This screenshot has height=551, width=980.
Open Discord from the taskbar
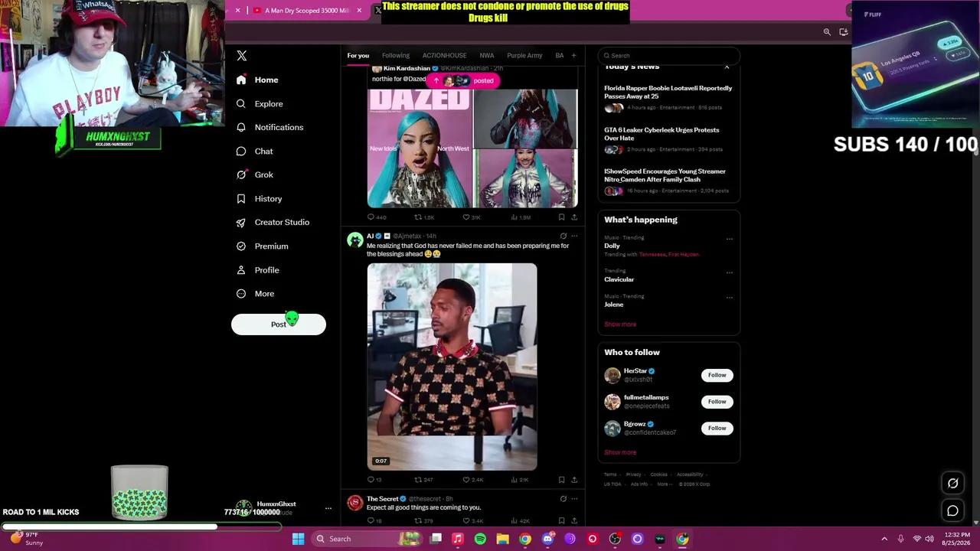pyautogui.click(x=547, y=539)
